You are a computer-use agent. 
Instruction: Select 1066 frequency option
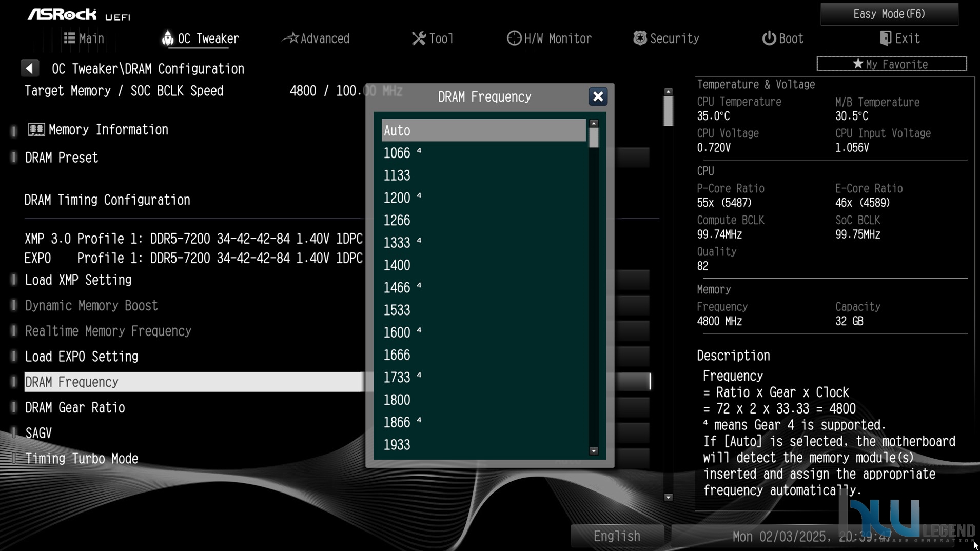coord(483,153)
